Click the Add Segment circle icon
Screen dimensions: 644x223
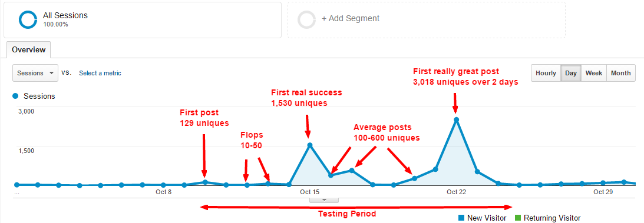[x=307, y=19]
